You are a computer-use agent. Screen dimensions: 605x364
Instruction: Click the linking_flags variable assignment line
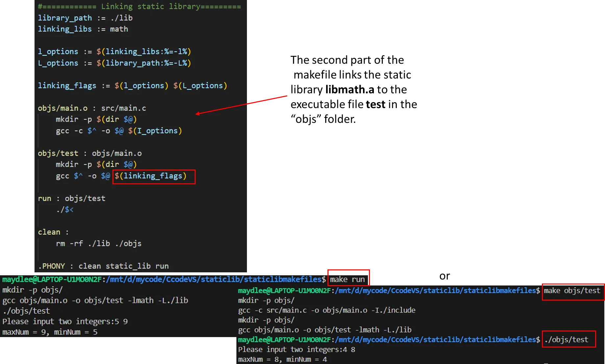(x=132, y=85)
